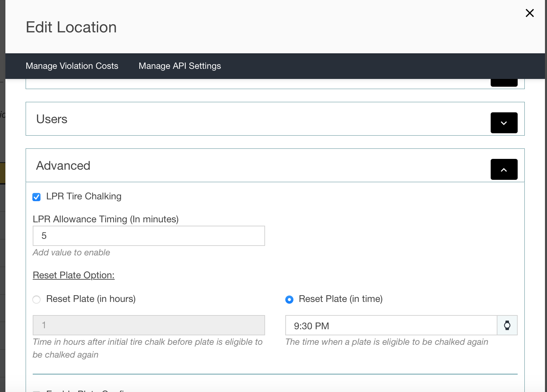Close the Edit Location dialog
547x392 pixels.
[x=529, y=13]
